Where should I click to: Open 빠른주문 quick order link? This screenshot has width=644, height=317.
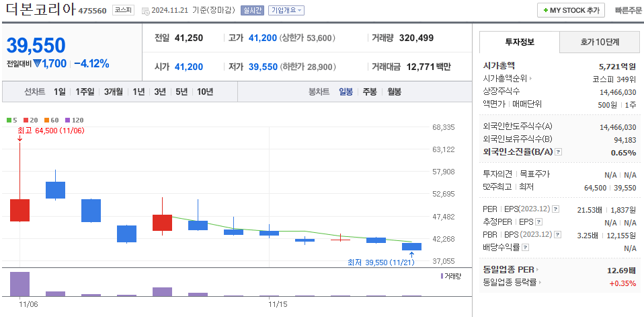629,10
